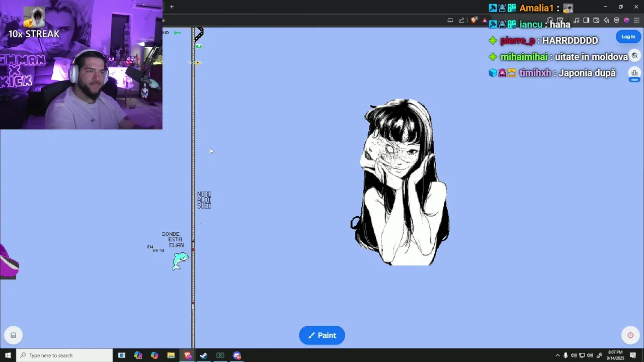Open a new browser tab with plus
The width and height of the screenshot is (644, 362).
pyautogui.click(x=172, y=7)
